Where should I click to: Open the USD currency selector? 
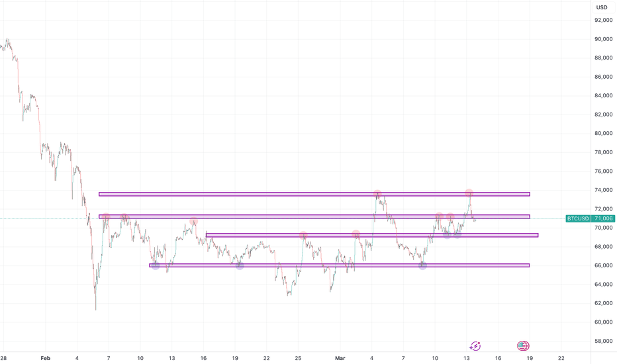(x=602, y=7)
